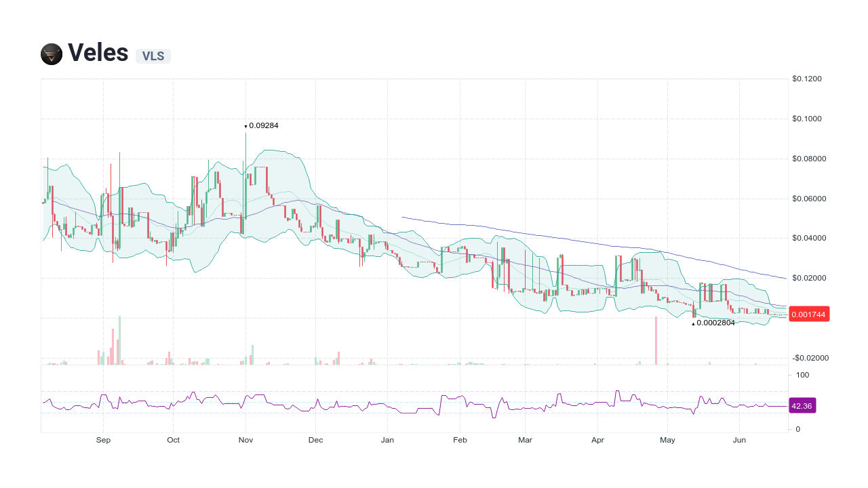Click the Sep label on the timeline
This screenshot has height=488, width=868.
click(103, 440)
